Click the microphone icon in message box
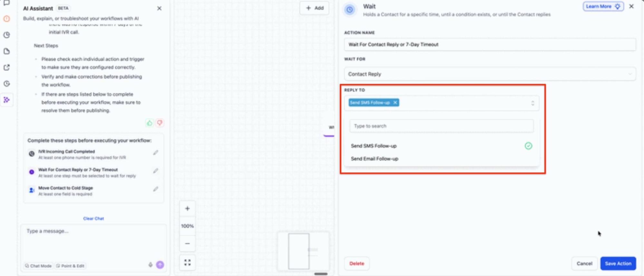 point(150,265)
